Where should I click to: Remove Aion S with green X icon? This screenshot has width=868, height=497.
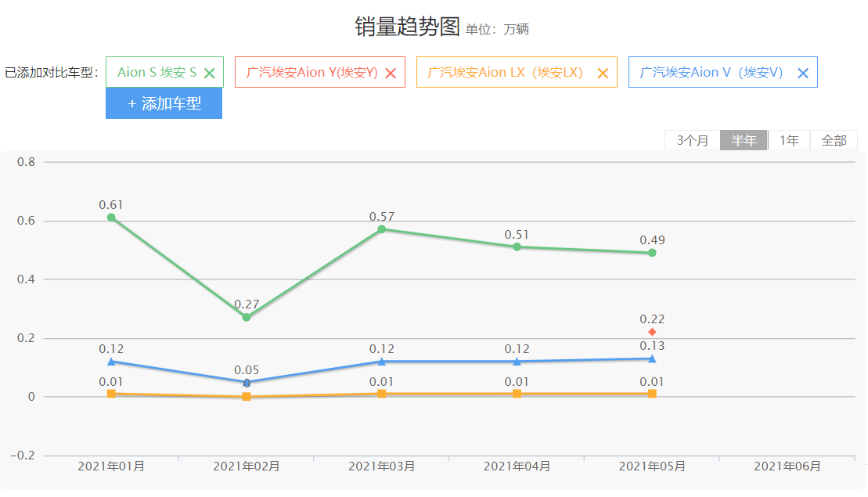point(209,73)
